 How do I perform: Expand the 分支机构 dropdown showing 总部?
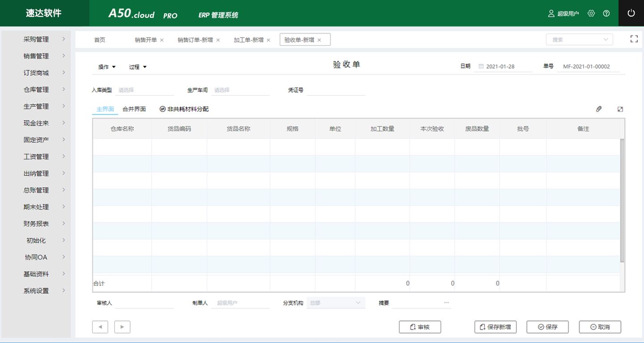(335, 303)
